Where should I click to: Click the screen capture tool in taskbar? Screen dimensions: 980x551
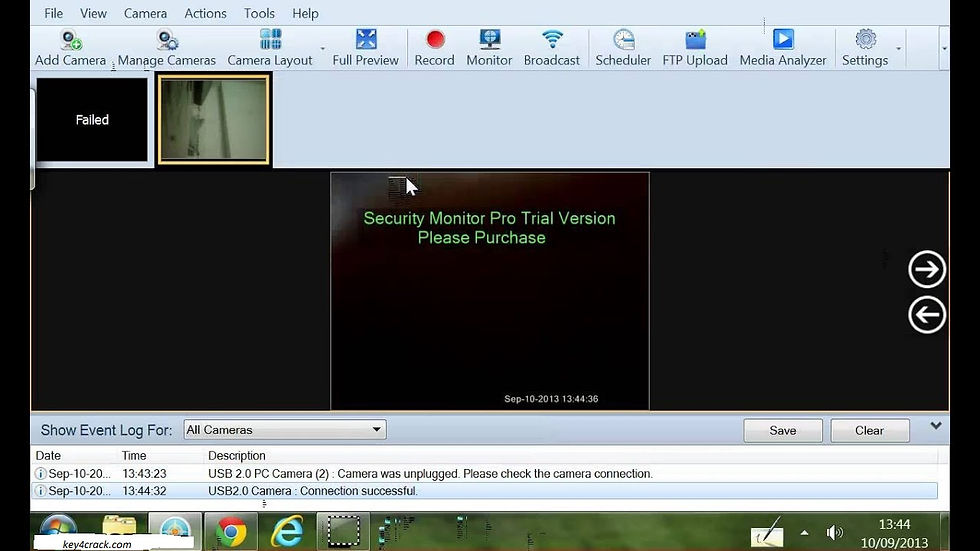pyautogui.click(x=343, y=532)
